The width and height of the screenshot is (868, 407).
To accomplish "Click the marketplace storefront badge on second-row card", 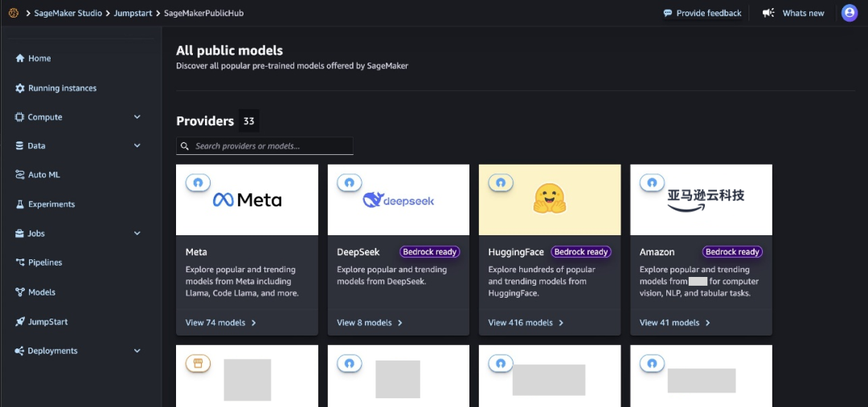I will [199, 364].
